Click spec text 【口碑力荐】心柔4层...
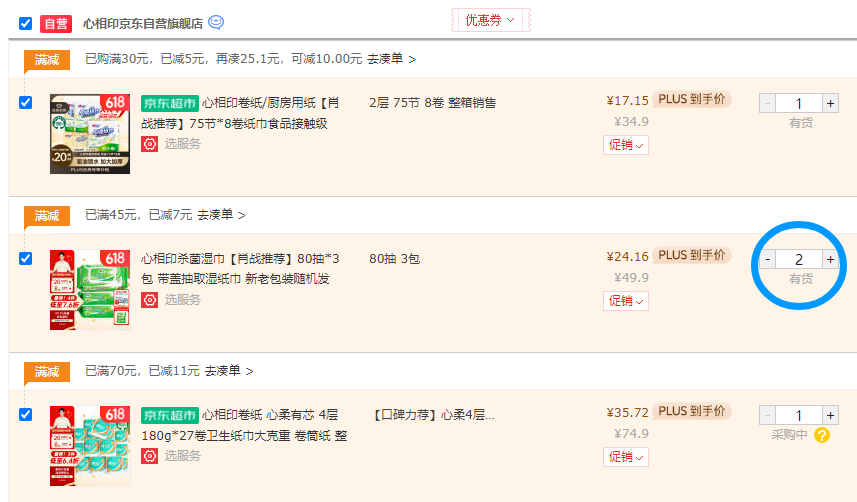This screenshot has height=502, width=857. pyautogui.click(x=433, y=415)
